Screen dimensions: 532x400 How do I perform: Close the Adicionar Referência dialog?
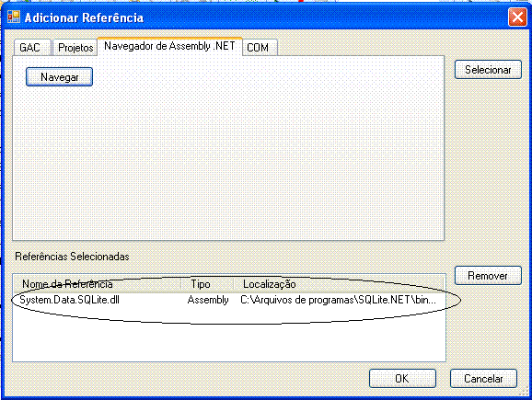pyautogui.click(x=517, y=17)
